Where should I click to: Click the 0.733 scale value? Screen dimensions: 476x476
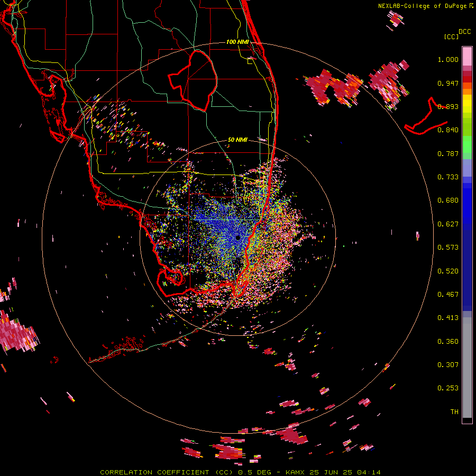tap(448, 177)
